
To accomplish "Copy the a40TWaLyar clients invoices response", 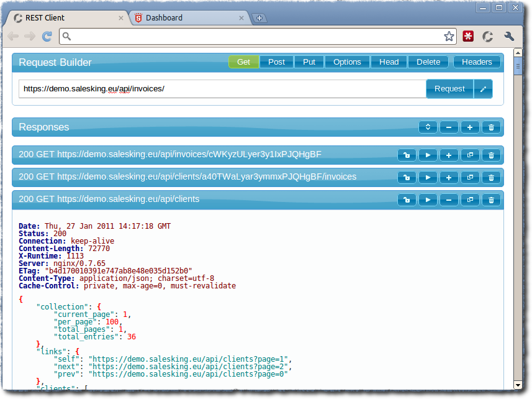I will 470,177.
